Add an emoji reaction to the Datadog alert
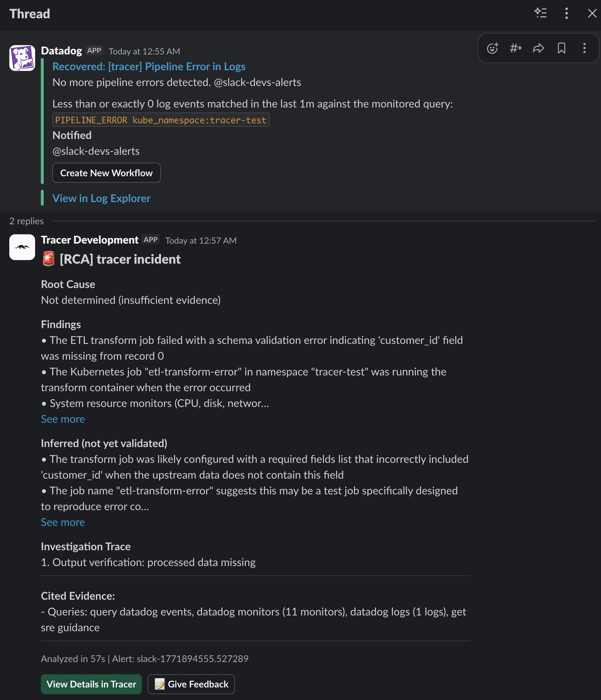 (x=492, y=48)
